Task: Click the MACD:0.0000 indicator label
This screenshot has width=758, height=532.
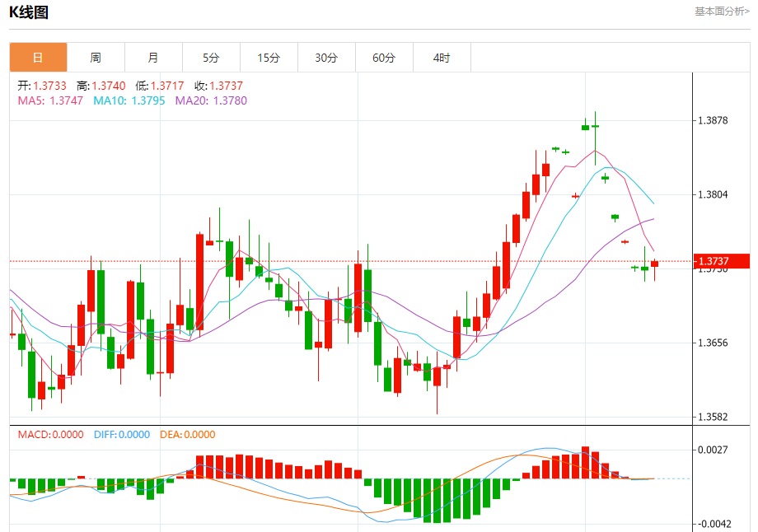Action: coord(51,434)
